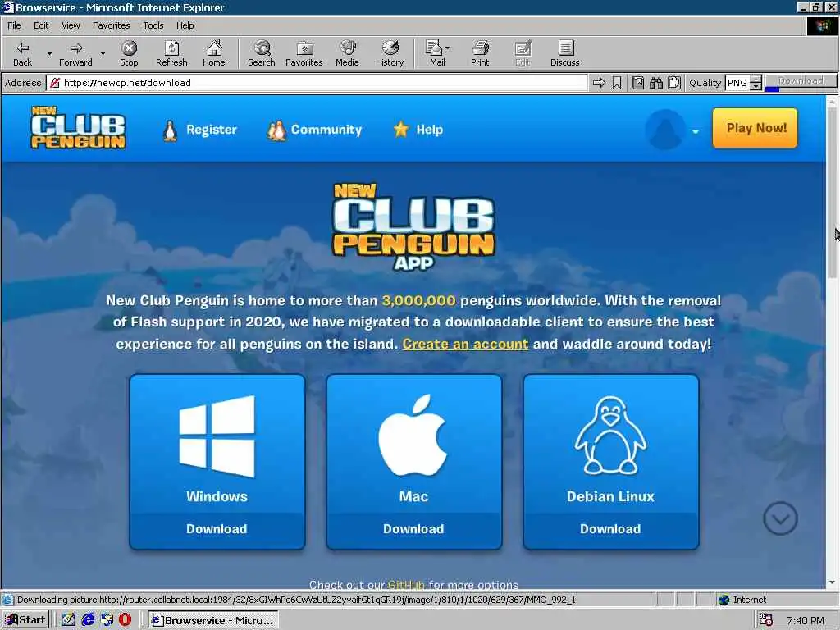
Task: Open the Windows Start button
Action: [25, 620]
